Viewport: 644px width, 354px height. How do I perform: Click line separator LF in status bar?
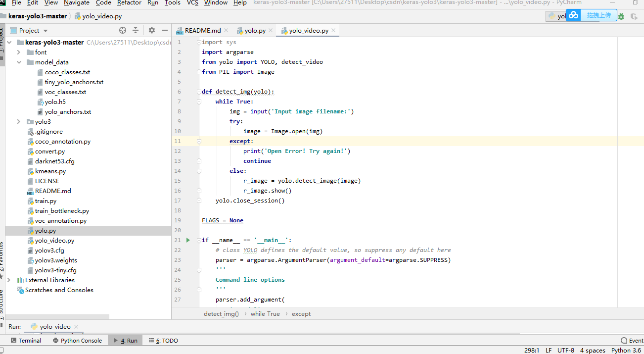pyautogui.click(x=549, y=350)
